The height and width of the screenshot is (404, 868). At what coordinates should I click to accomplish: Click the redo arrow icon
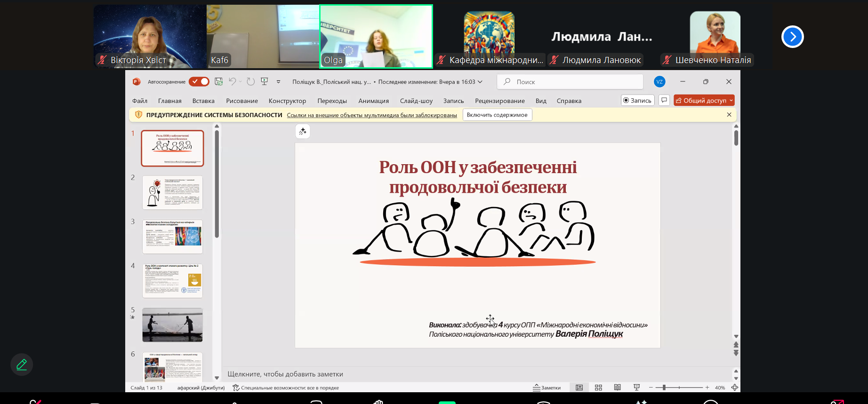(250, 82)
